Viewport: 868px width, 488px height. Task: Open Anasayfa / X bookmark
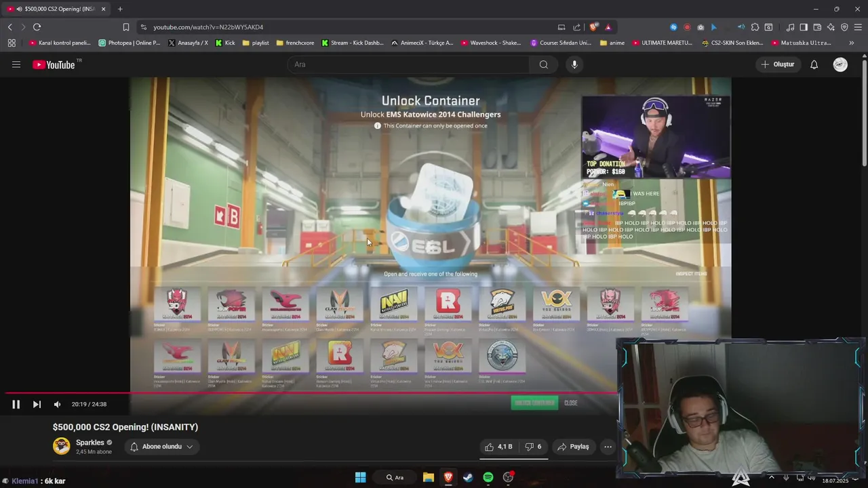pos(189,43)
